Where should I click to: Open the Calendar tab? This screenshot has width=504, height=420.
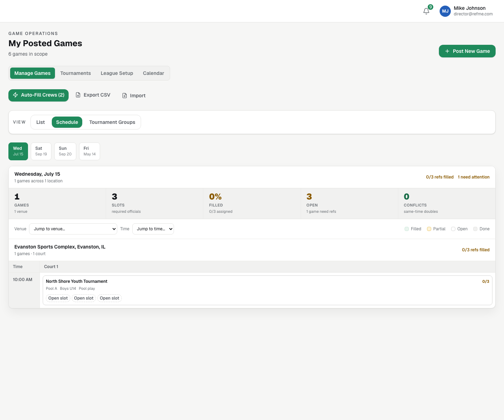coord(153,73)
